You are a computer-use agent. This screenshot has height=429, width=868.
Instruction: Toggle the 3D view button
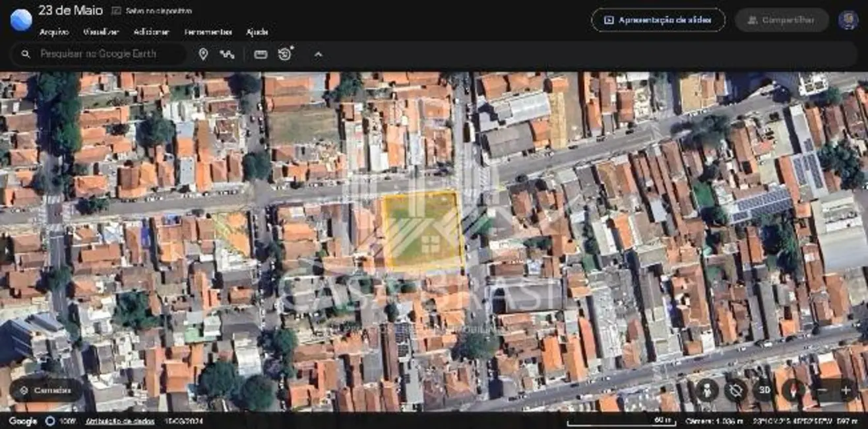pyautogui.click(x=764, y=390)
